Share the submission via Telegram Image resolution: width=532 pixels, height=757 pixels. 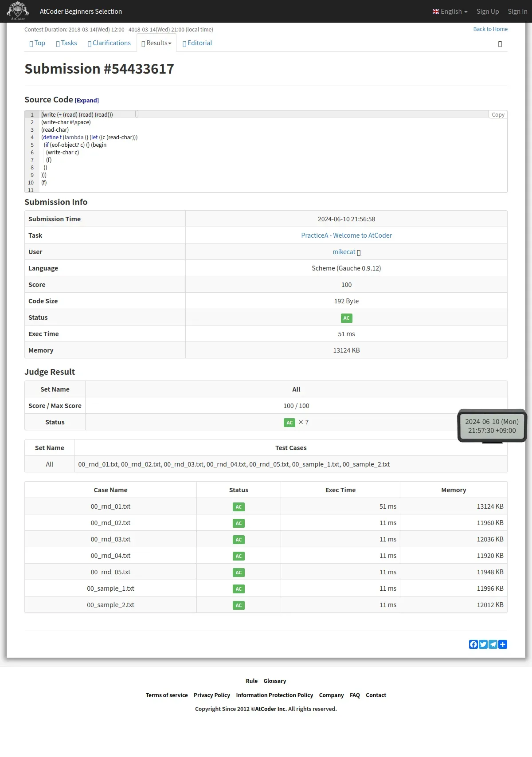click(x=493, y=644)
